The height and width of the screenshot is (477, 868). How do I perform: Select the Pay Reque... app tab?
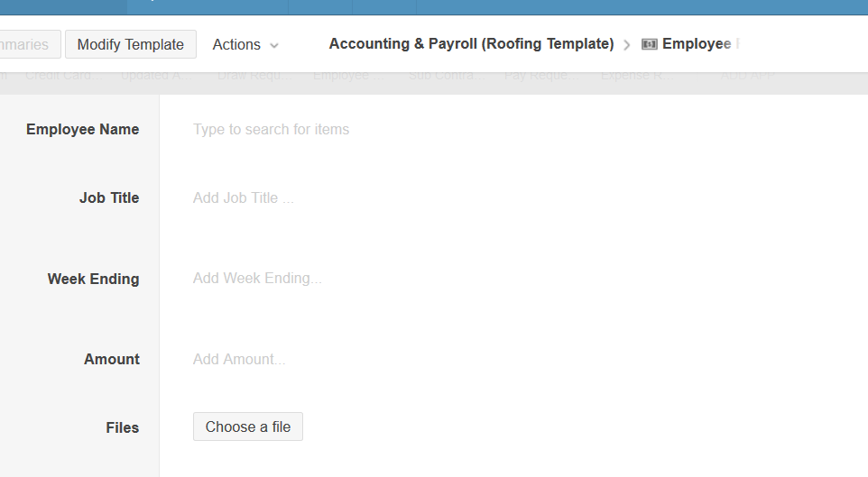tap(540, 76)
